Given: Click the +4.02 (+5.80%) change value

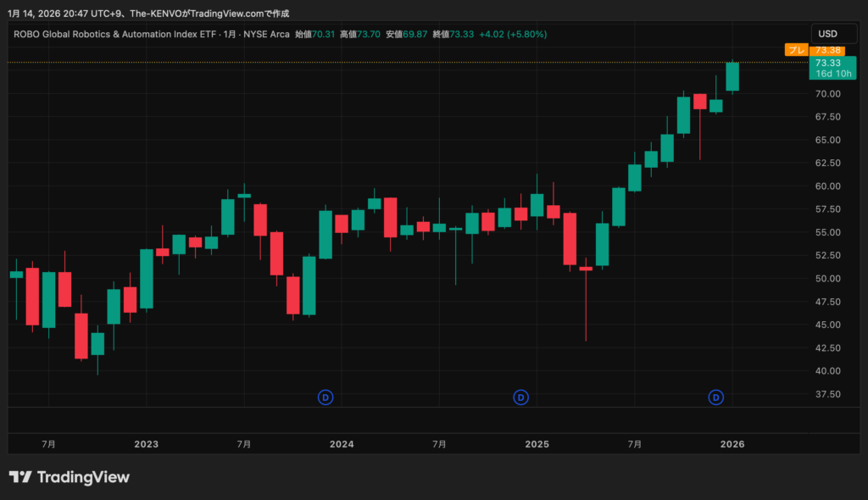Looking at the screenshot, I should 513,34.
